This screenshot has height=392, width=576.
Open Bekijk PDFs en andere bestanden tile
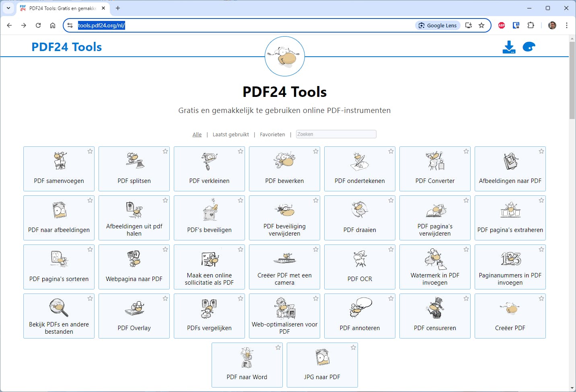click(x=59, y=316)
